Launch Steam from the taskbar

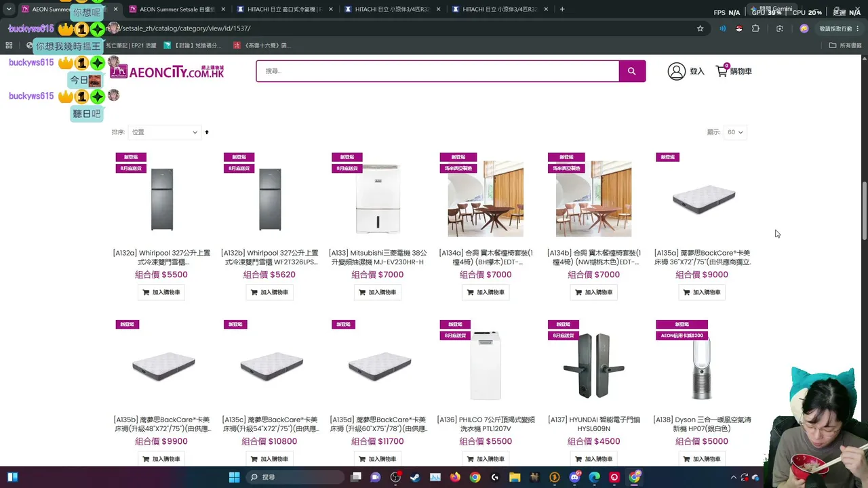point(415,477)
